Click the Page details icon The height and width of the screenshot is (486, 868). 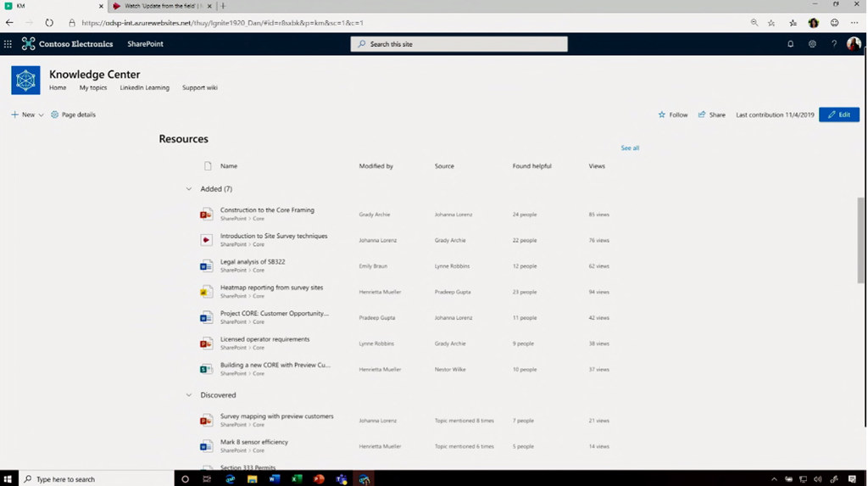[x=55, y=115]
